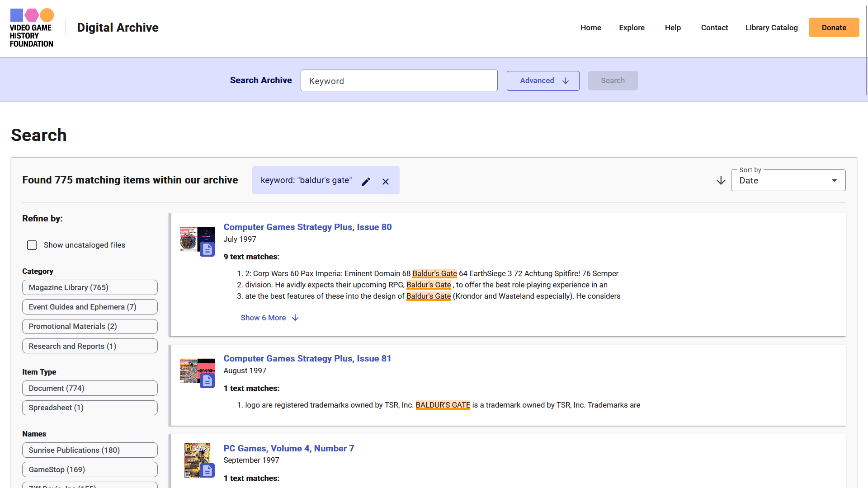
Task: Click Donate button
Action: coord(834,28)
